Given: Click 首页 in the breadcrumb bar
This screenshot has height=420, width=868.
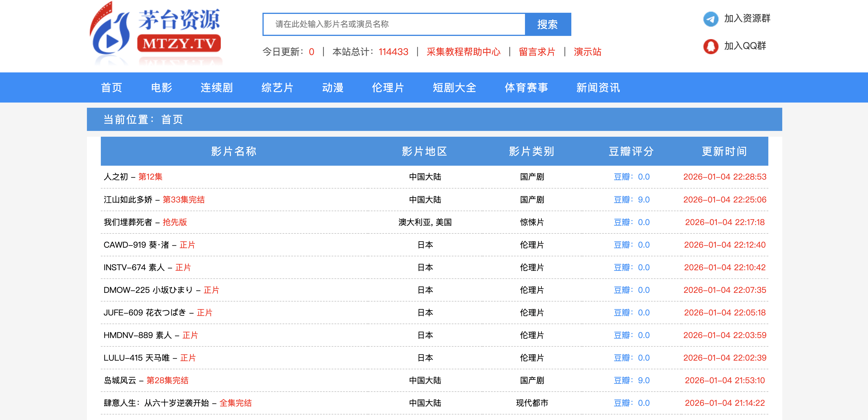Looking at the screenshot, I should [x=172, y=120].
